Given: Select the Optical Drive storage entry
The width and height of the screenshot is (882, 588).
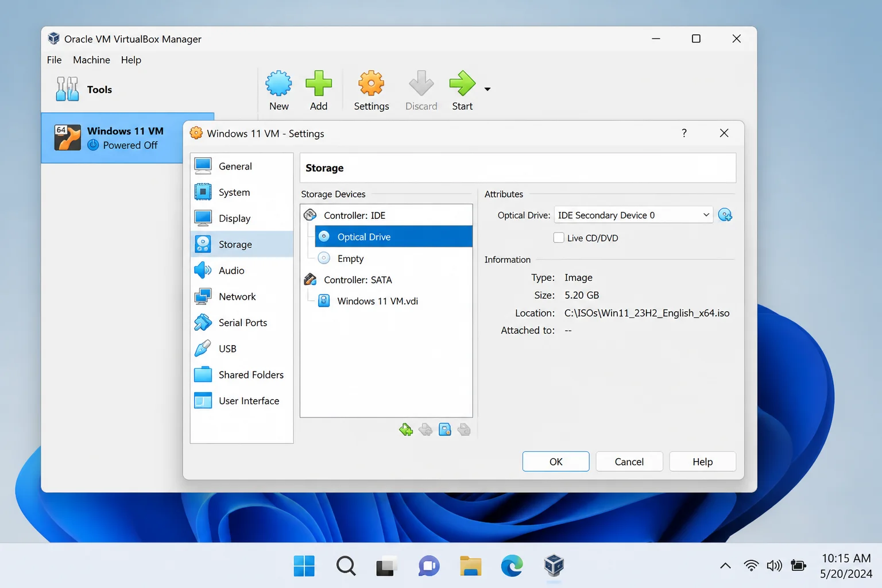Looking at the screenshot, I should [393, 237].
